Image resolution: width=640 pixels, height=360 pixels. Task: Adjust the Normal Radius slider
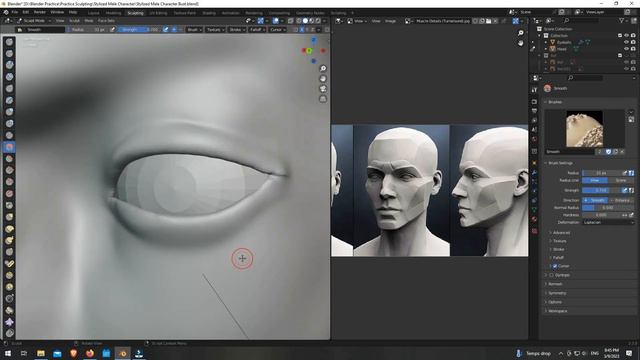[608, 208]
